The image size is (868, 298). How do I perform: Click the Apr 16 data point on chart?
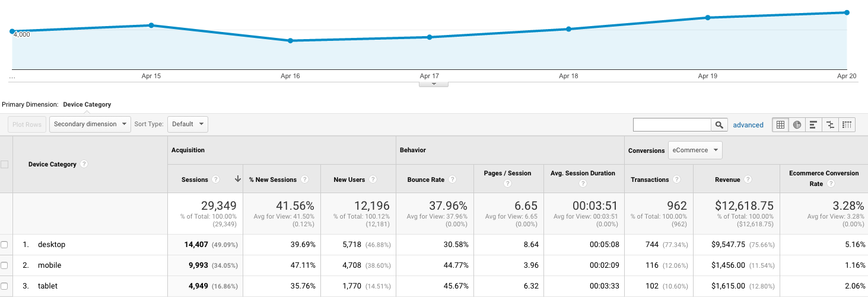[x=290, y=41]
